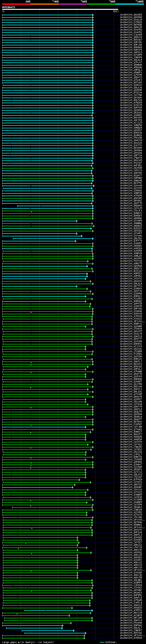Screen dimensions: 146x644
Task: Select hit label UniRef100_Q70AP8
Action: (131, 221)
